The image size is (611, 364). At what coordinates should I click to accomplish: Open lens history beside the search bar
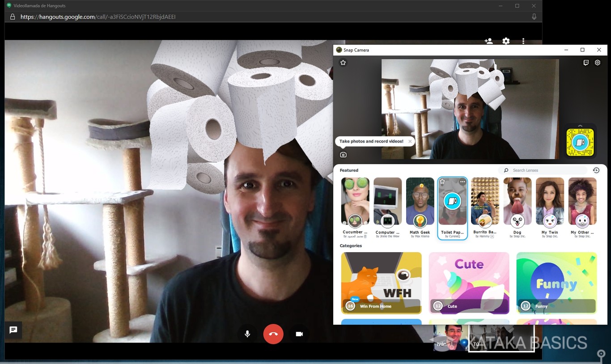(x=596, y=170)
